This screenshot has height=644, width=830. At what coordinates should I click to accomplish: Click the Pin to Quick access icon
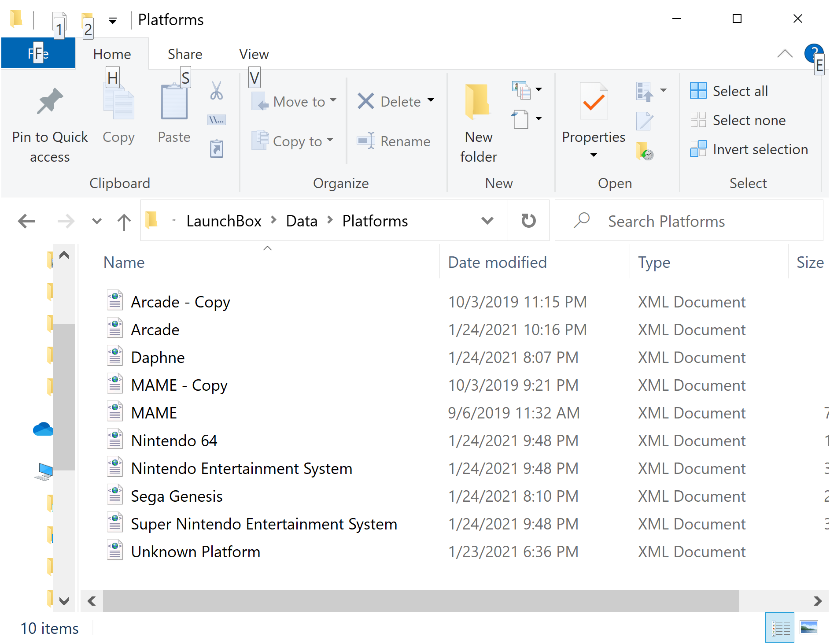click(50, 101)
